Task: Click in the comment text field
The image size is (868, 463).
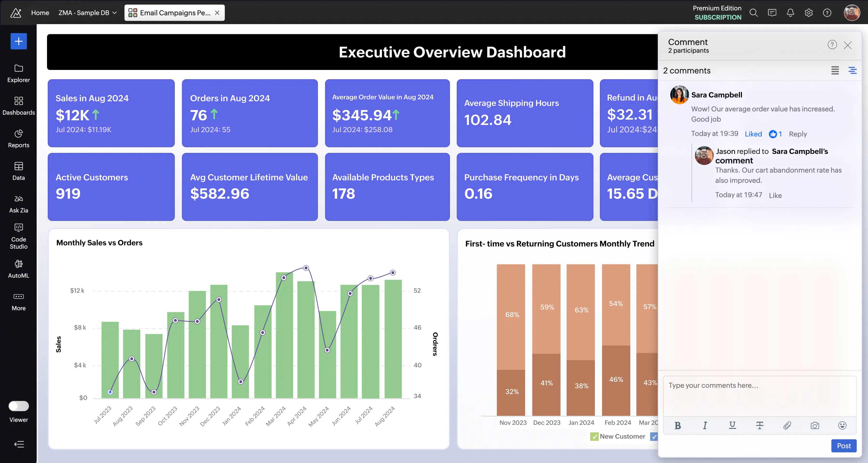Action: (759, 396)
